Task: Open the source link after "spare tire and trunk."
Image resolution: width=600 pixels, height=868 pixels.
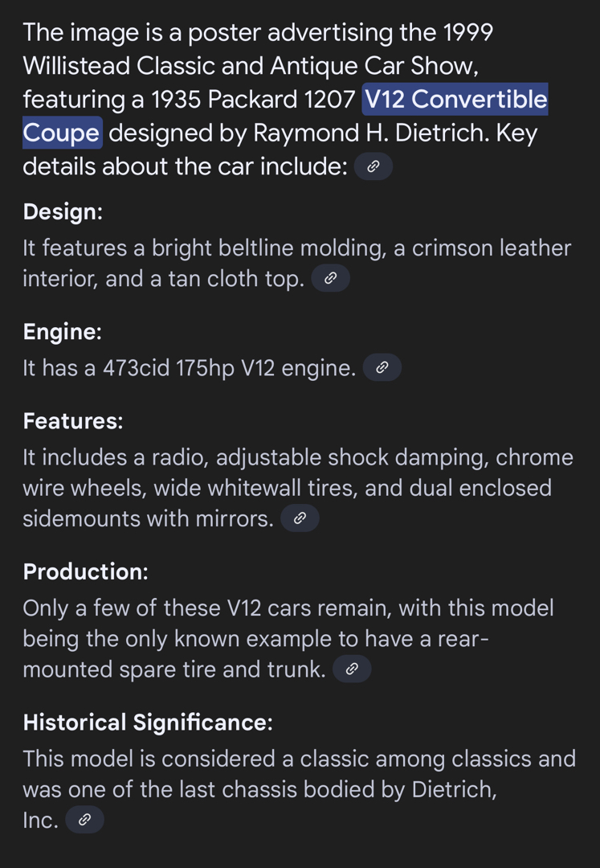Action: pyautogui.click(x=352, y=669)
